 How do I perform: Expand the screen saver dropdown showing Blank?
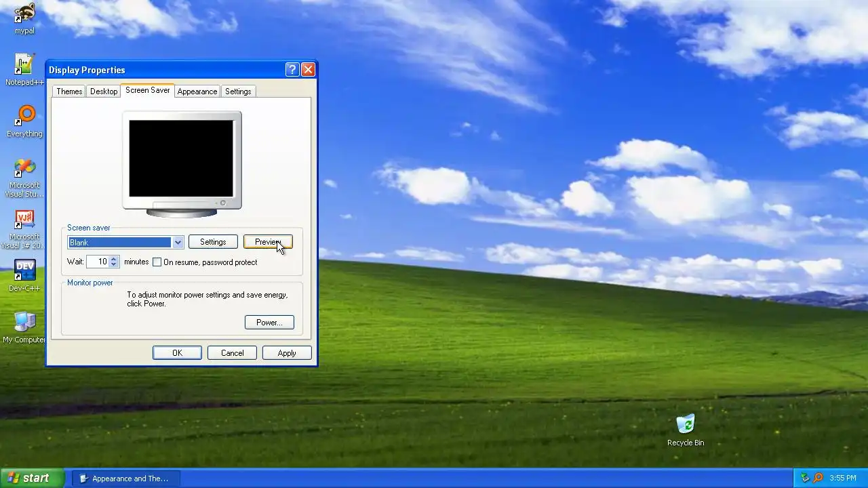[x=178, y=243]
